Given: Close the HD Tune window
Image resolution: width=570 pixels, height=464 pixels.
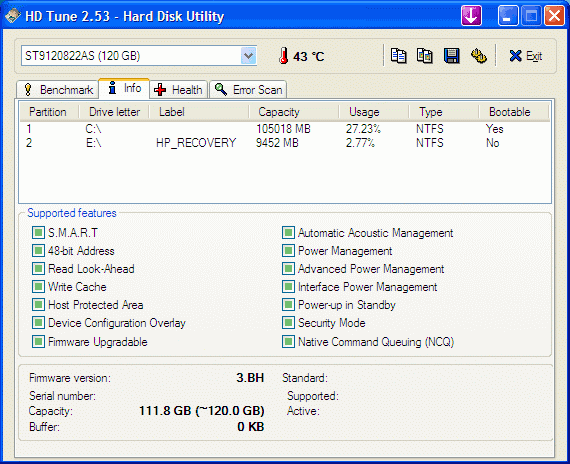Looking at the screenshot, I should (554, 16).
